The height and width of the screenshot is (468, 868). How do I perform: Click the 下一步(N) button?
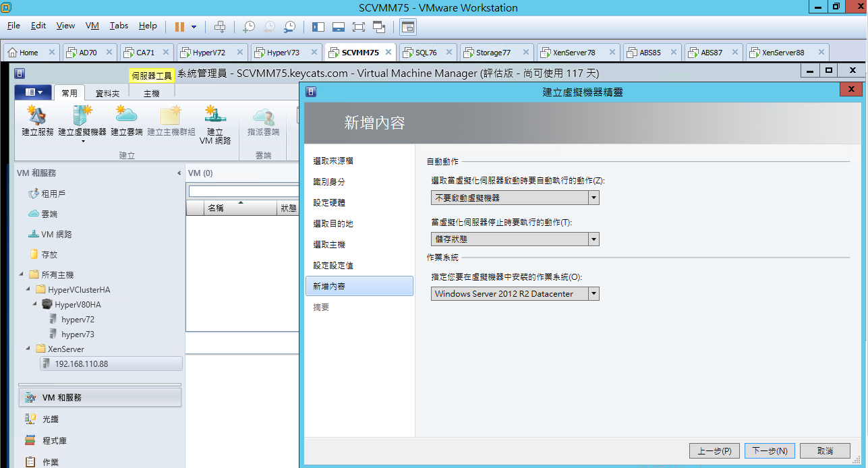(x=770, y=450)
